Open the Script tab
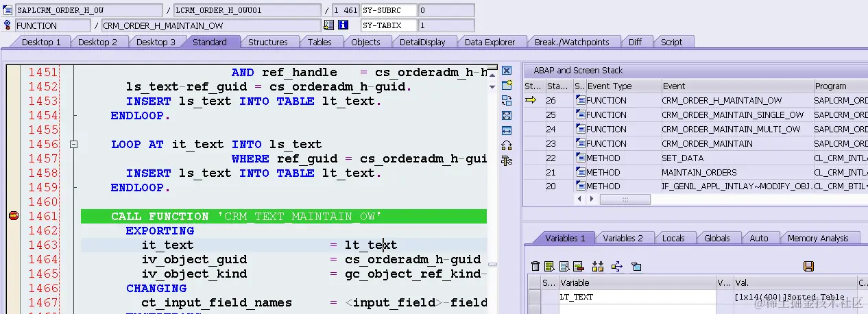 tap(671, 42)
